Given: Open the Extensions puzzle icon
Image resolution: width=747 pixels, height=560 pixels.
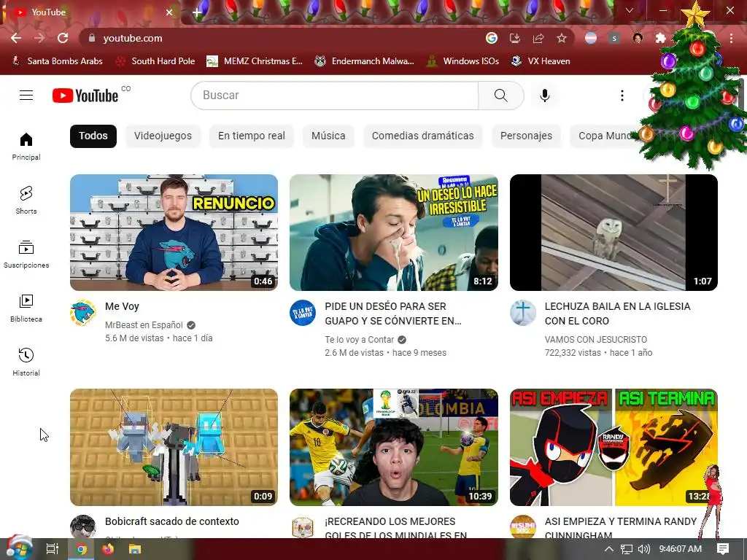Looking at the screenshot, I should [x=660, y=38].
